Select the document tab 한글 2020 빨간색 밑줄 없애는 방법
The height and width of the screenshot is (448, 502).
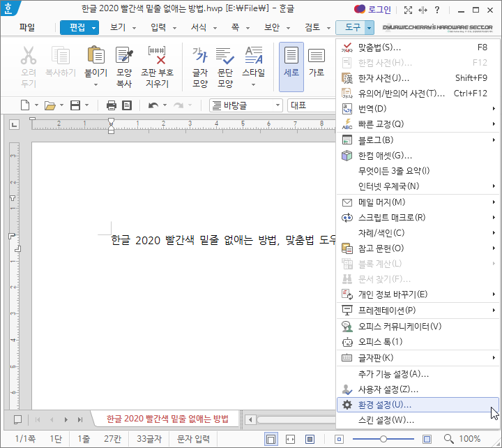167,419
